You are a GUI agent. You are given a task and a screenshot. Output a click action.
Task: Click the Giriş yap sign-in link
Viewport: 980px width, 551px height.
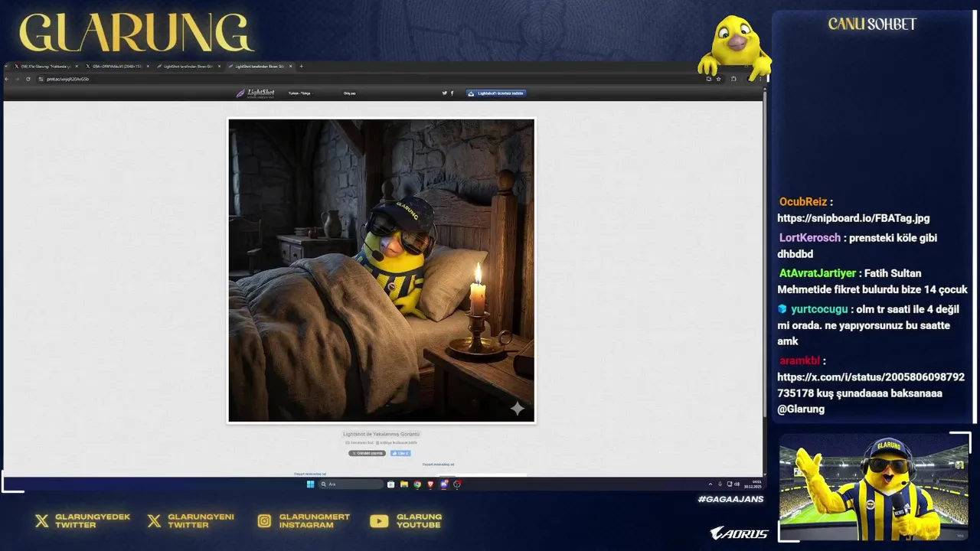(349, 93)
